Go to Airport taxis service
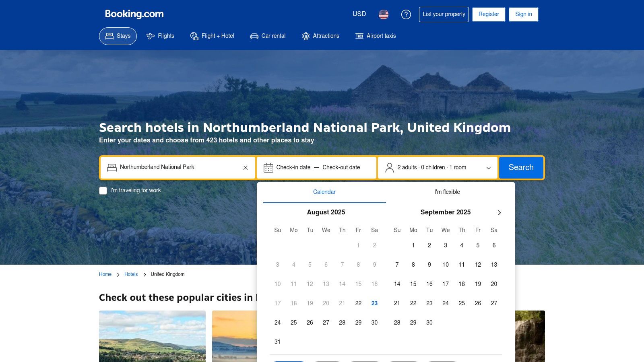This screenshot has width=644, height=362. (x=376, y=36)
